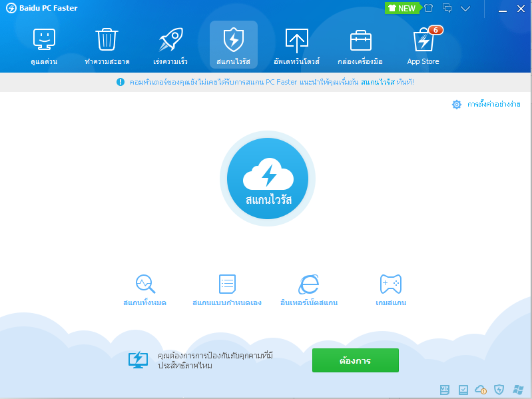Choose the สแกนแบบกำหนดเอง custom scan label
This screenshot has width=532, height=399.
(227, 302)
